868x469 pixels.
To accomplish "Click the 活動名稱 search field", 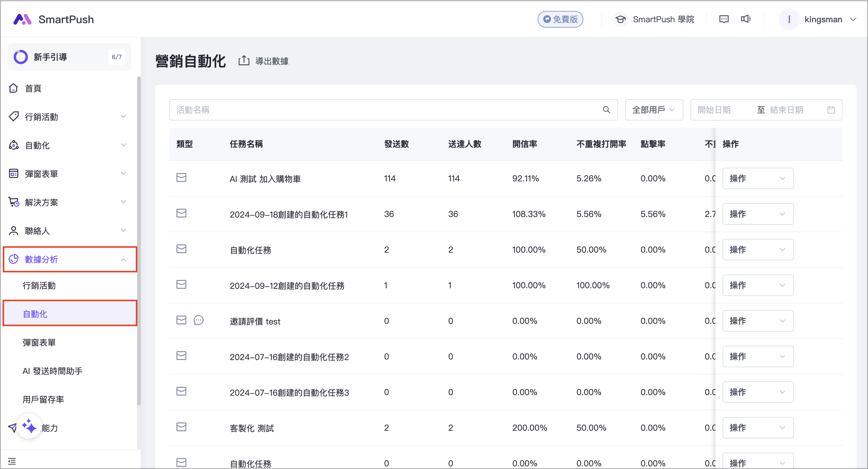I will (393, 110).
